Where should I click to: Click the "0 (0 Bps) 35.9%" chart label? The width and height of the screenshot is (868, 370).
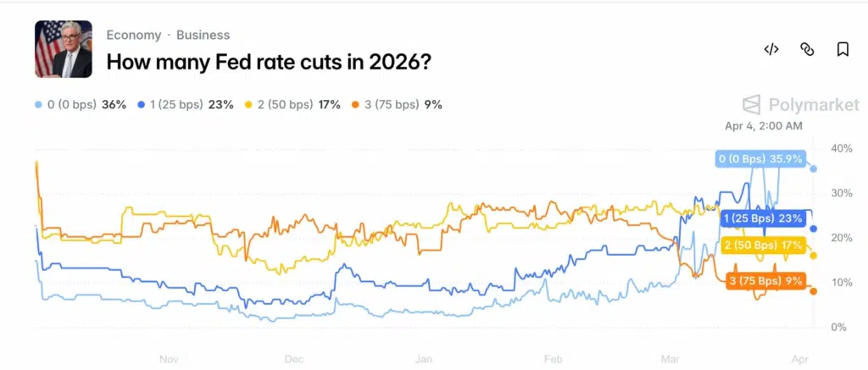[x=759, y=158]
